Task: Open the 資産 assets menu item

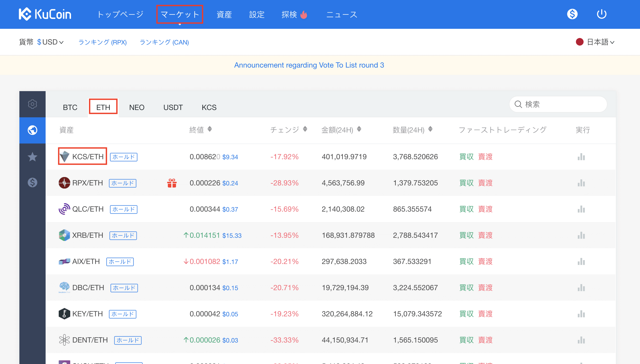Action: coord(224,15)
